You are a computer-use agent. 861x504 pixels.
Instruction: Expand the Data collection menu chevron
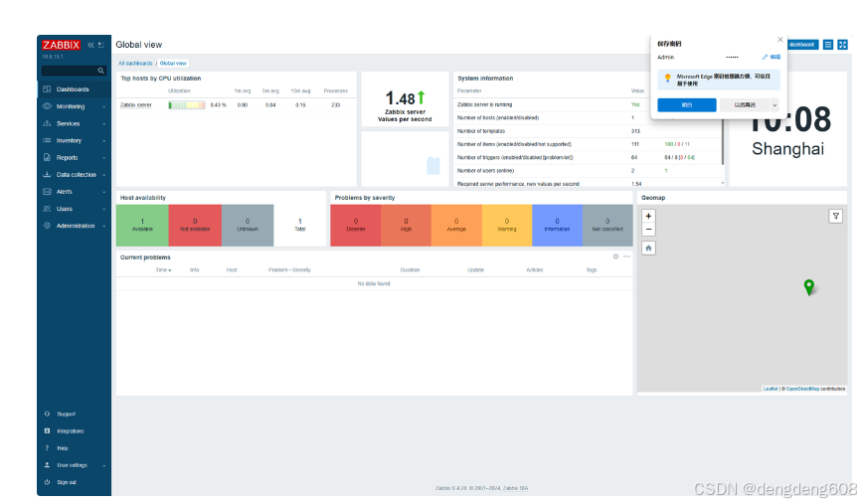[x=103, y=175]
